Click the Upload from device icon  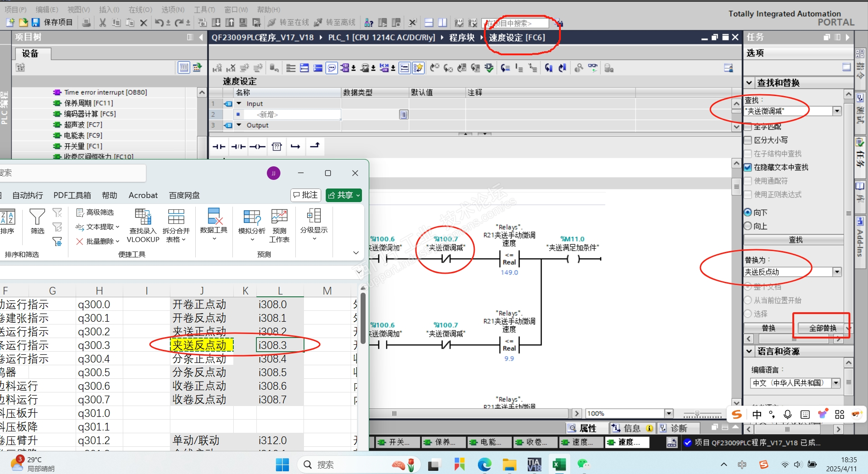[230, 22]
